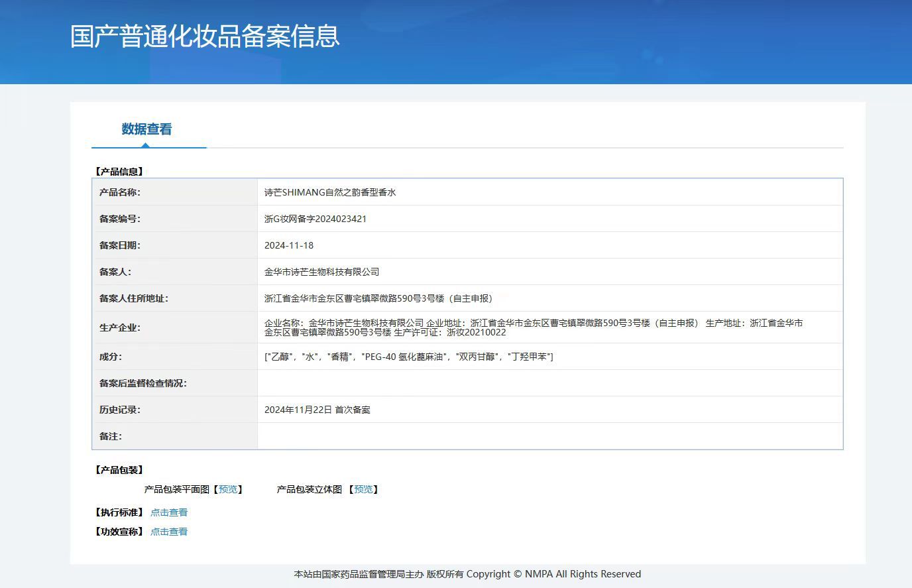
Task: Click the 备案后监督检查情况 row label
Action: [x=143, y=383]
